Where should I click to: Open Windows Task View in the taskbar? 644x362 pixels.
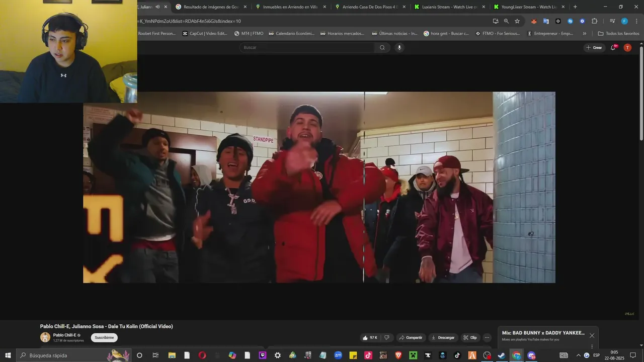pos(155,355)
